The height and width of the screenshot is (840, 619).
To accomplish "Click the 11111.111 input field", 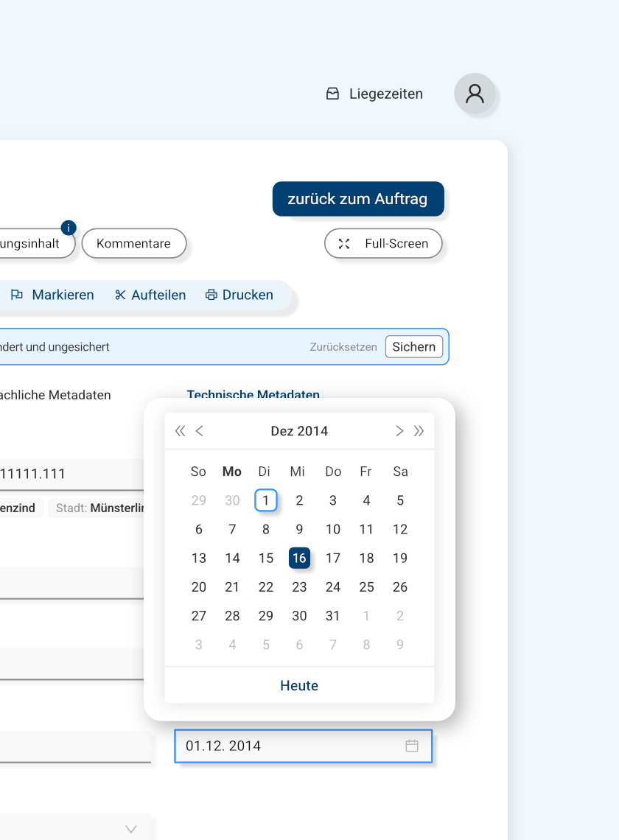I will click(71, 474).
